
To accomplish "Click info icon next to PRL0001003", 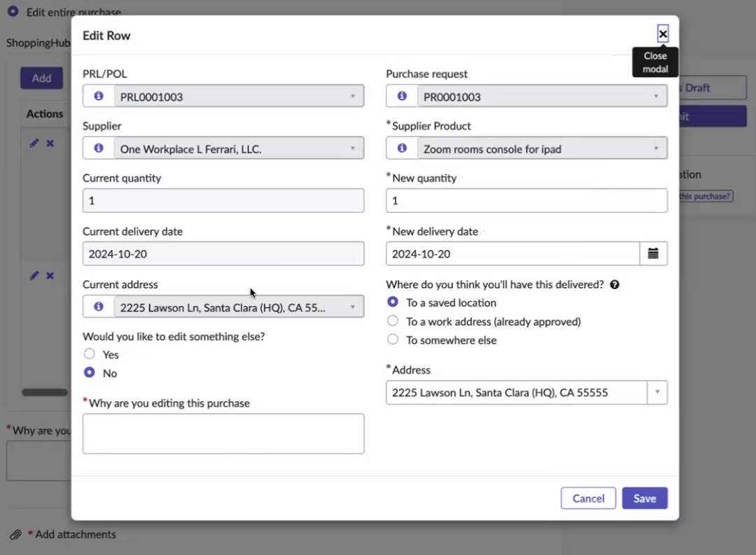I will 99,96.
